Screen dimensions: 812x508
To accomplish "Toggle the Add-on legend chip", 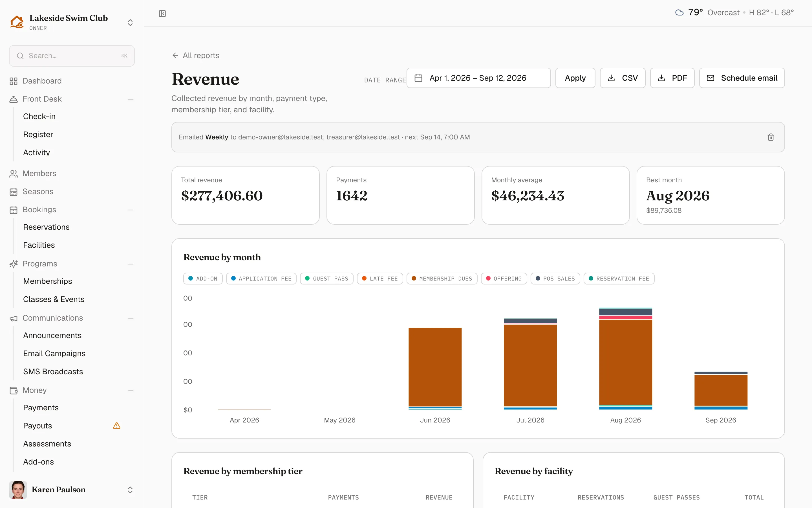I will [x=203, y=279].
